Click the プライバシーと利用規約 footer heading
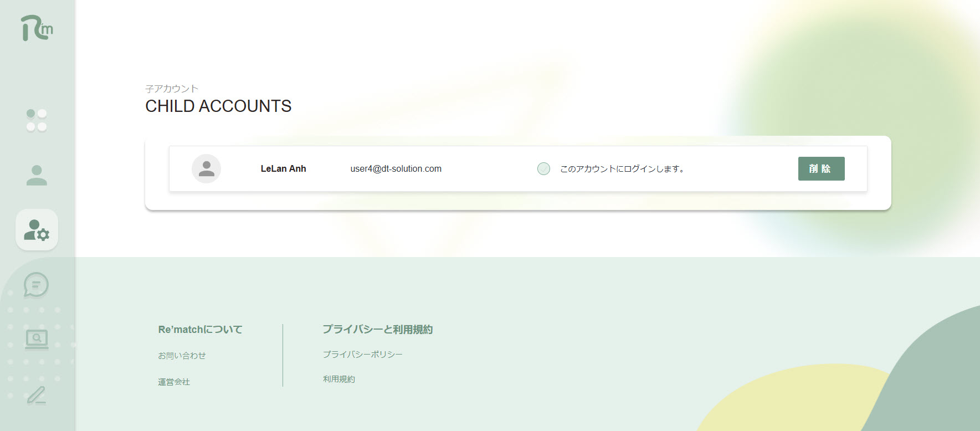This screenshot has height=431, width=980. coord(377,330)
